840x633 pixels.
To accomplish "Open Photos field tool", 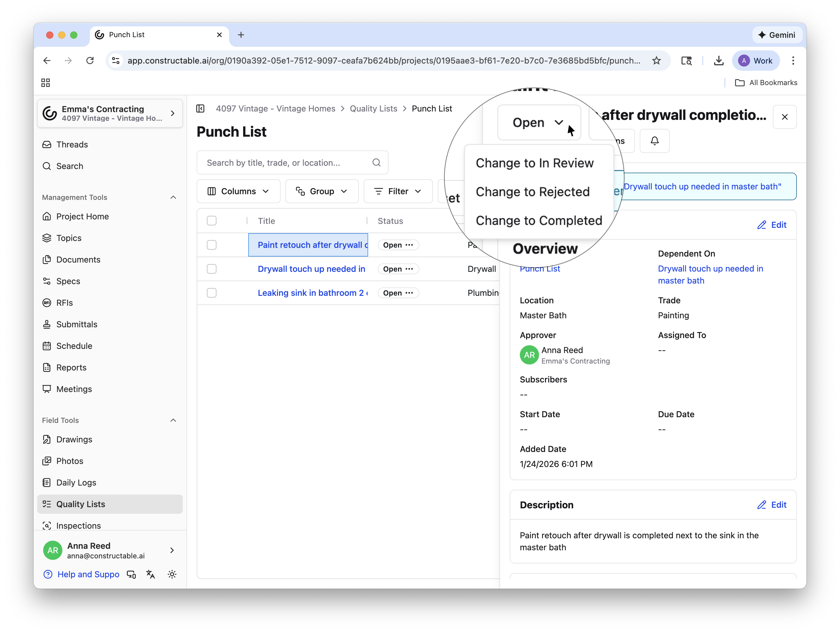I will point(110,461).
